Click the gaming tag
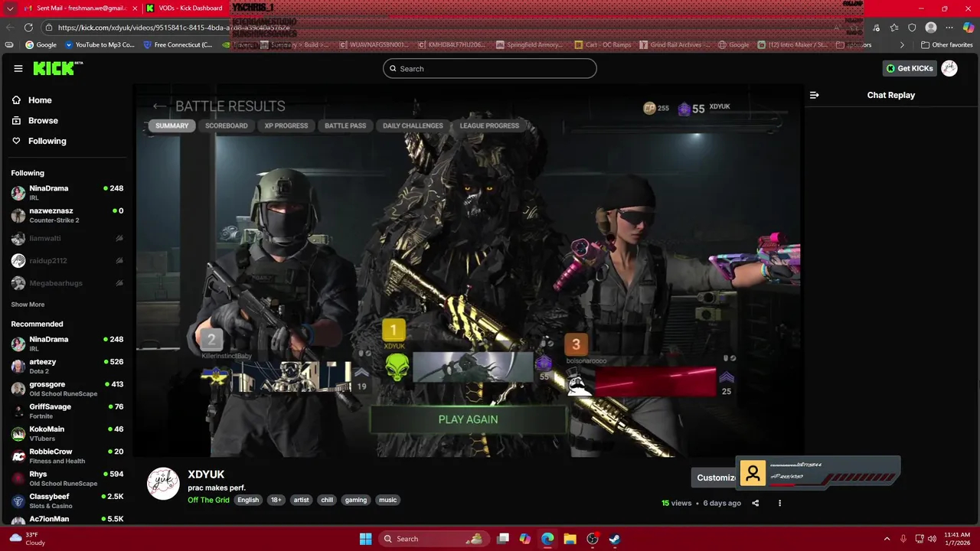The width and height of the screenshot is (980, 551). [x=356, y=500]
